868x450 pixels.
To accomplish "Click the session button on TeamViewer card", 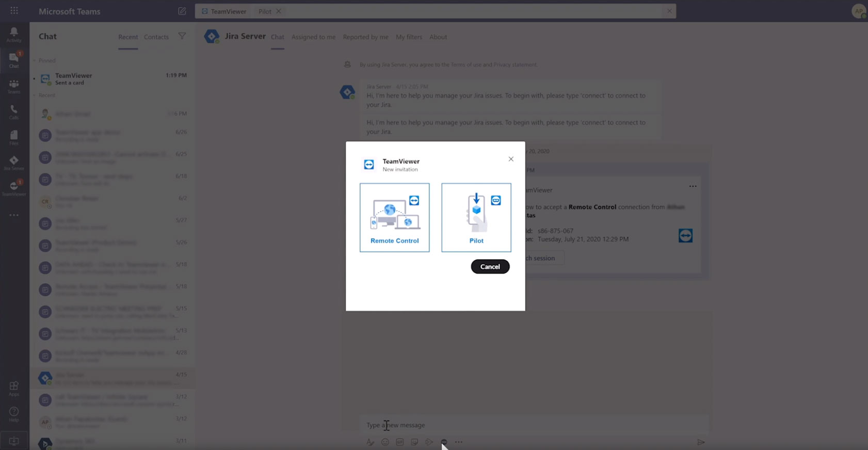I will tap(544, 258).
